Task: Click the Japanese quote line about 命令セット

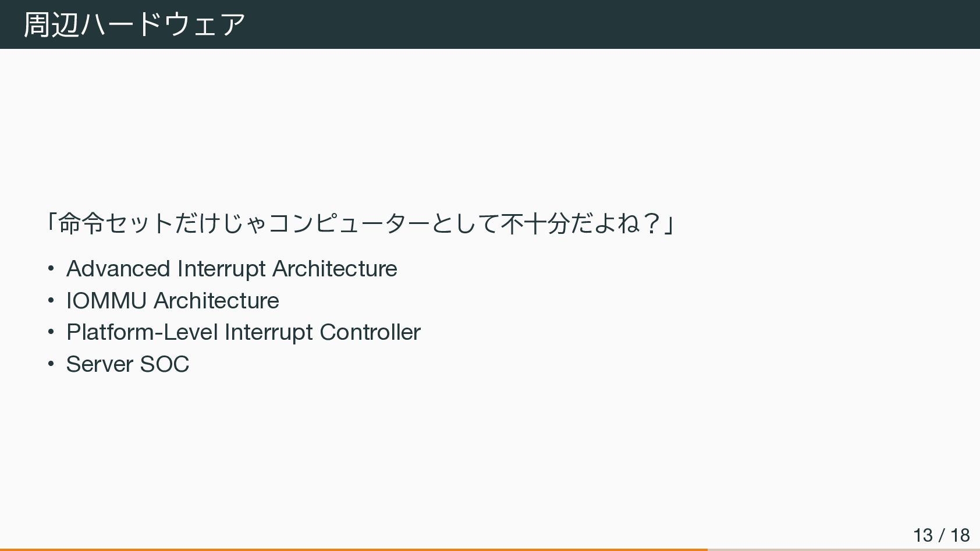Action: pos(361,223)
